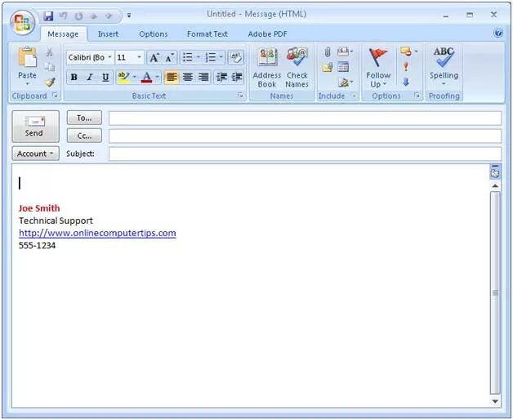The width and height of the screenshot is (513, 420).
Task: Insert a signature
Action: (x=346, y=83)
